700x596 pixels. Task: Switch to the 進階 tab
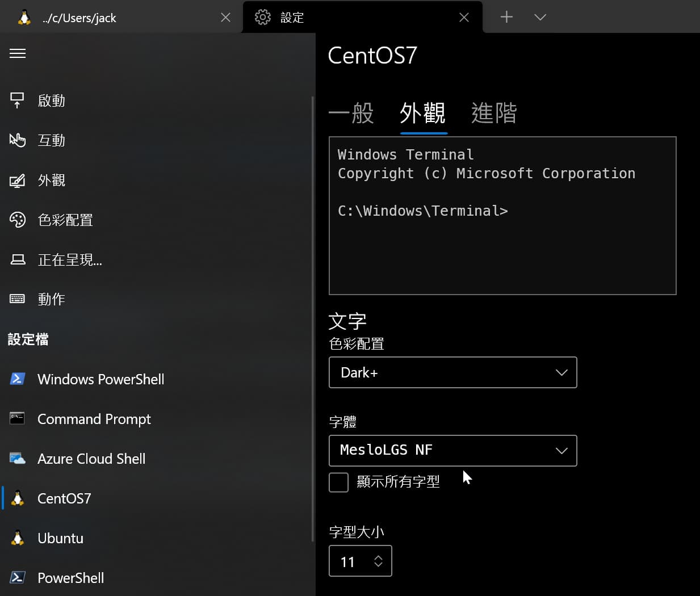[494, 113]
